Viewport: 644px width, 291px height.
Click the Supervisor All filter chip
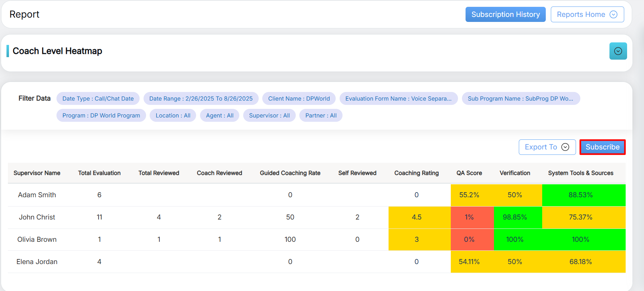pyautogui.click(x=269, y=115)
